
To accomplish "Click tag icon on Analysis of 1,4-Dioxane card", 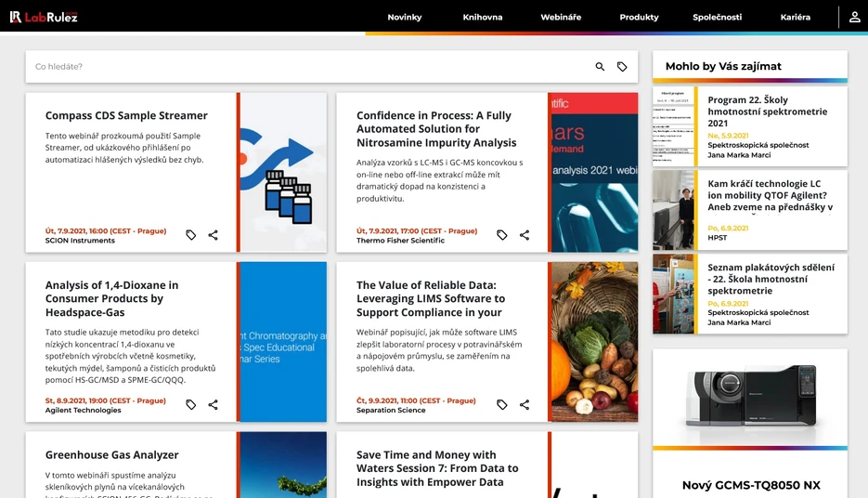I will point(191,404).
